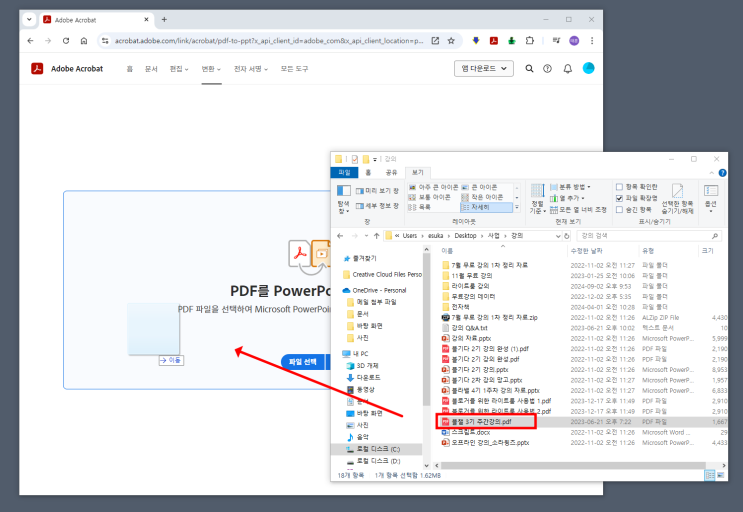Viewport: 743px width, 512px height.
Task: Toggle the 세부 정보 창 pane
Action: pyautogui.click(x=377, y=206)
